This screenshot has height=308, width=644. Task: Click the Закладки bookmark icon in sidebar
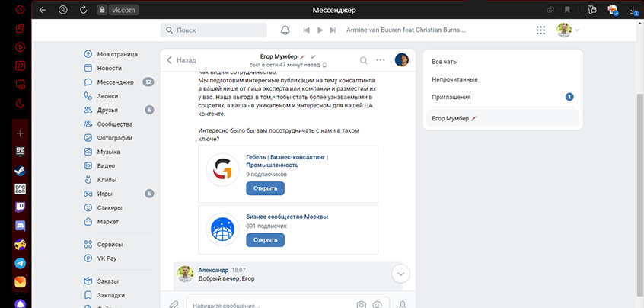click(x=88, y=295)
